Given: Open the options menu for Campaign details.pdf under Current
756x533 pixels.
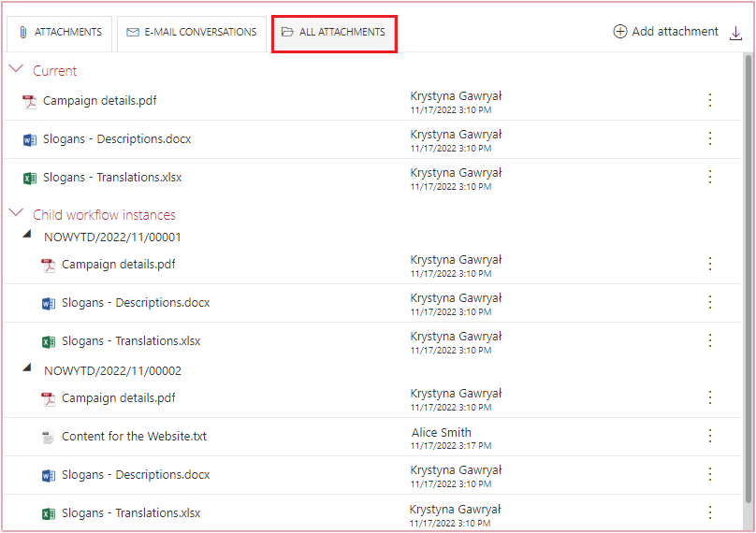Looking at the screenshot, I should (710, 100).
